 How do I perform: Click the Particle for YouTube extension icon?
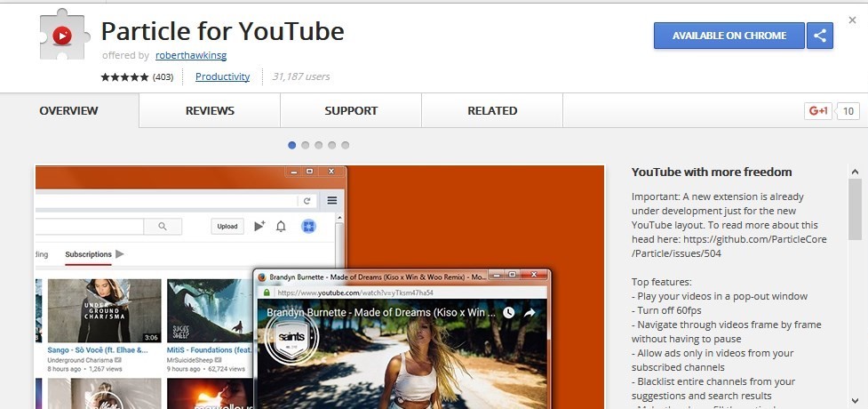[61, 35]
